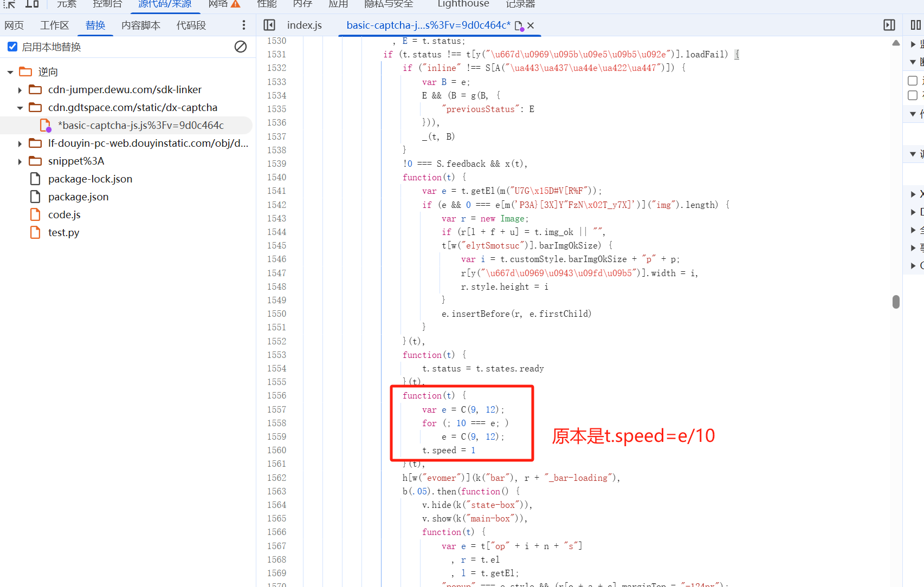Open the three-dot more tabs menu
This screenshot has height=587, width=924.
click(244, 25)
